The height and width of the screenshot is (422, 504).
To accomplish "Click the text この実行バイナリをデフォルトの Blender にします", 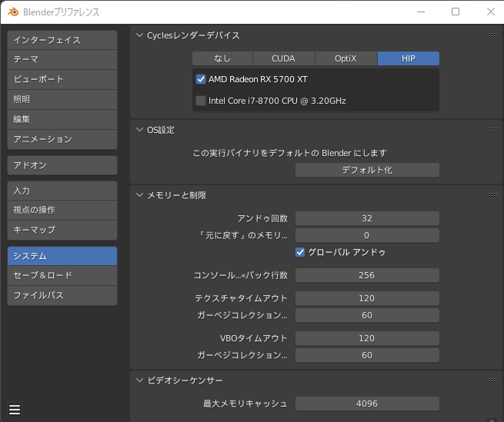I will [x=289, y=153].
